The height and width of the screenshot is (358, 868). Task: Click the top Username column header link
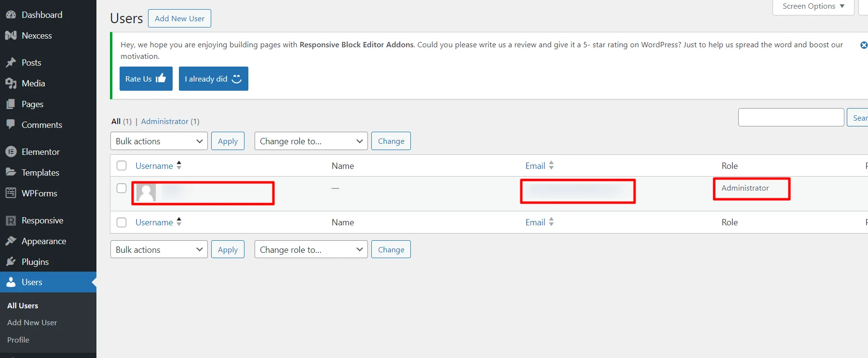pos(154,165)
